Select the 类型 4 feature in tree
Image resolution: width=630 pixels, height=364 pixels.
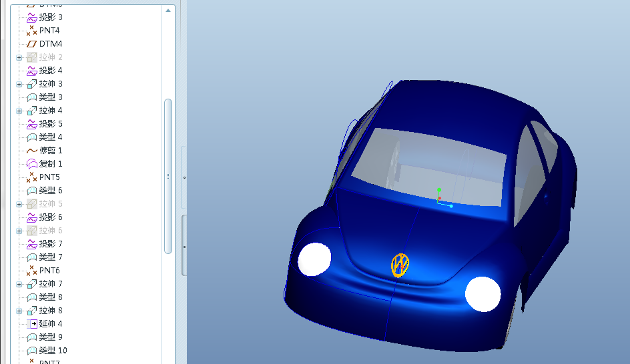click(45, 137)
